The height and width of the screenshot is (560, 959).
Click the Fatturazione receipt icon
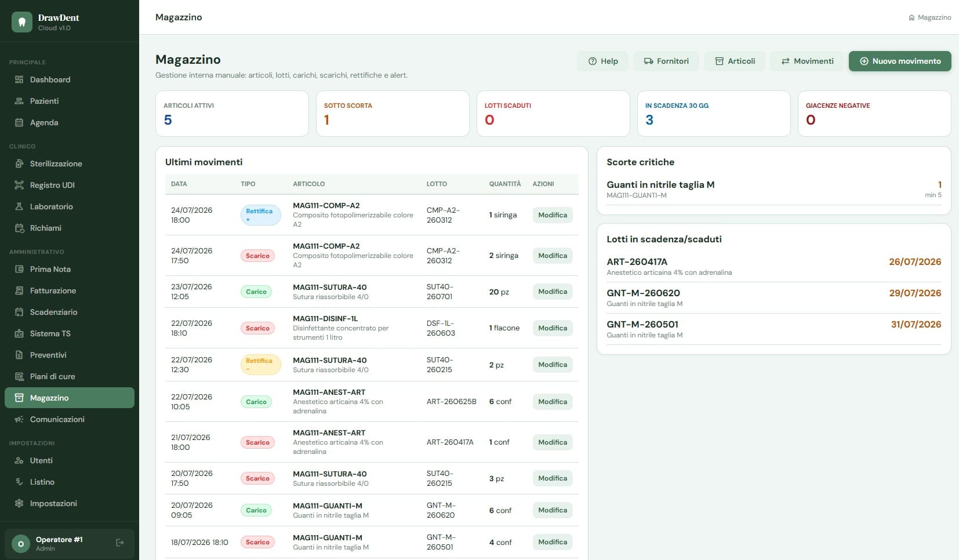point(19,290)
